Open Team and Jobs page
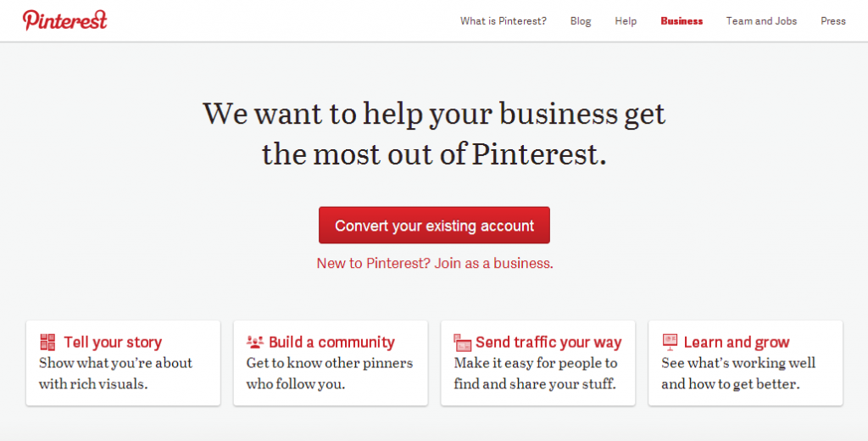This screenshot has height=441, width=868. pos(761,21)
